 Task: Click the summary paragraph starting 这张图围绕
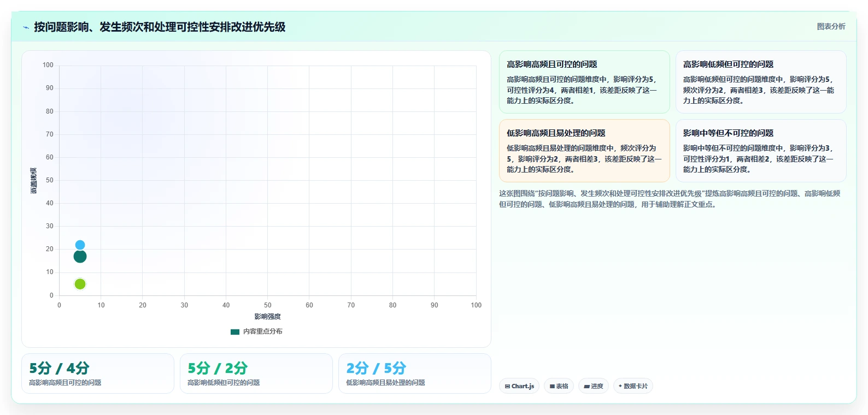tap(670, 199)
